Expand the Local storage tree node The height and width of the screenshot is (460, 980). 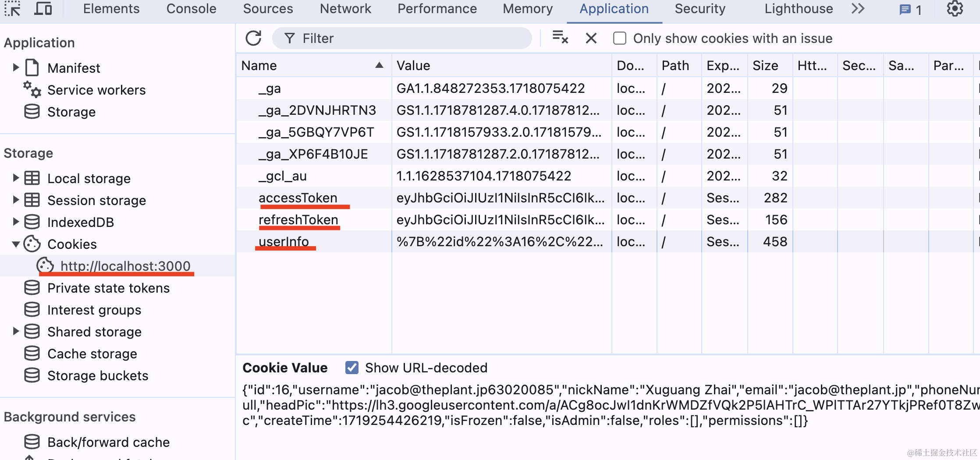coord(16,178)
